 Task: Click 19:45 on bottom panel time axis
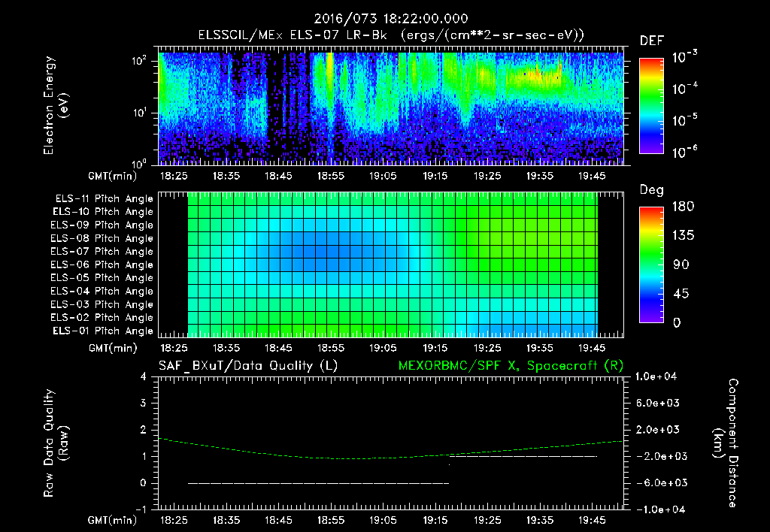[x=592, y=520]
